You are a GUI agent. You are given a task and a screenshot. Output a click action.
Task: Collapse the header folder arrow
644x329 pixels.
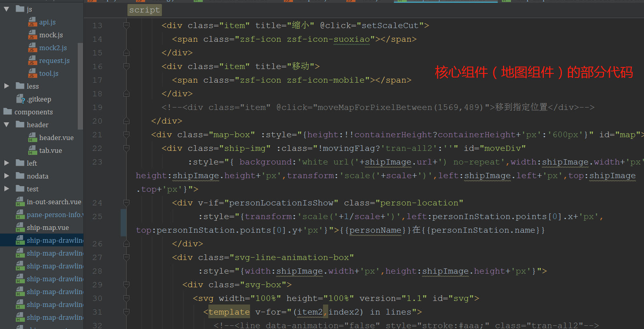(6, 125)
